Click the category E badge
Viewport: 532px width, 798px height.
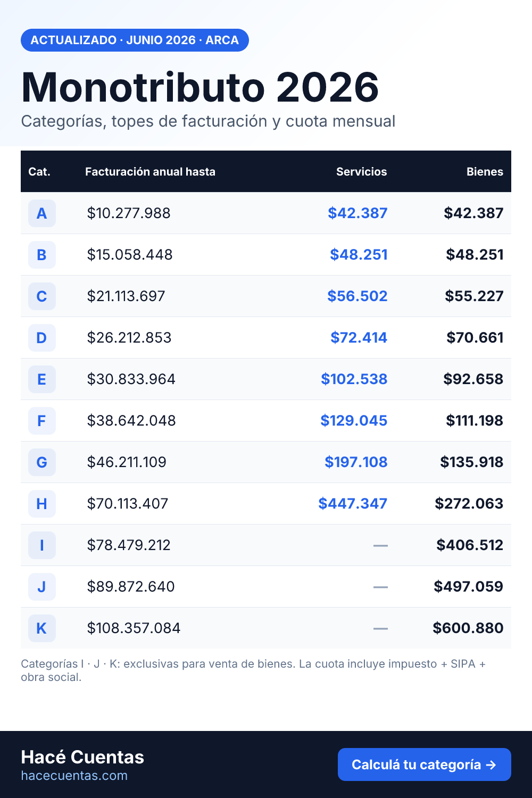41,379
